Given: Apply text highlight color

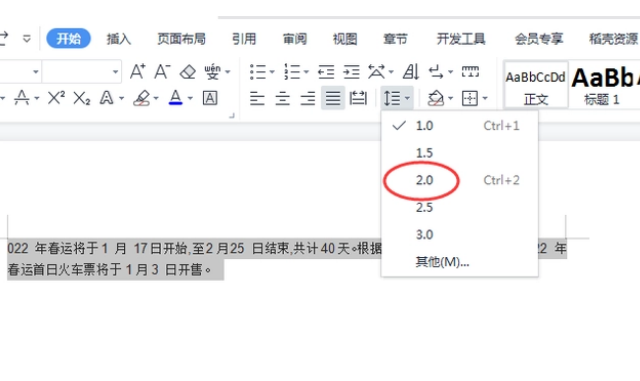Looking at the screenshot, I should pyautogui.click(x=142, y=98).
